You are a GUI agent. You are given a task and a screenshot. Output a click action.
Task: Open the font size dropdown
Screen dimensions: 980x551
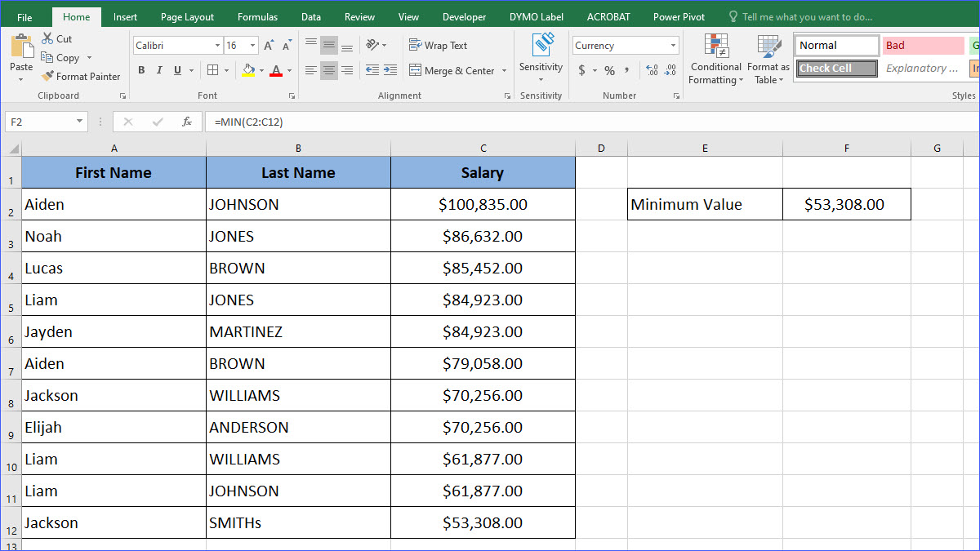253,46
